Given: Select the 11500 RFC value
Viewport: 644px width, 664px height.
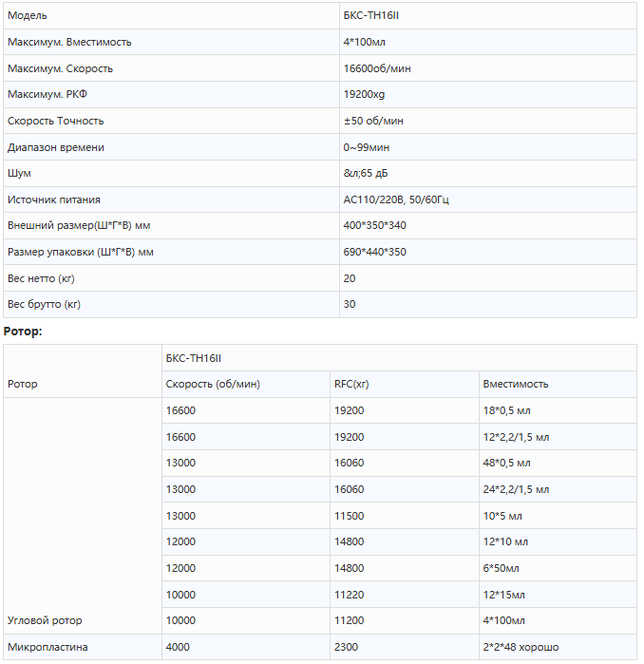Looking at the screenshot, I should [x=349, y=516].
